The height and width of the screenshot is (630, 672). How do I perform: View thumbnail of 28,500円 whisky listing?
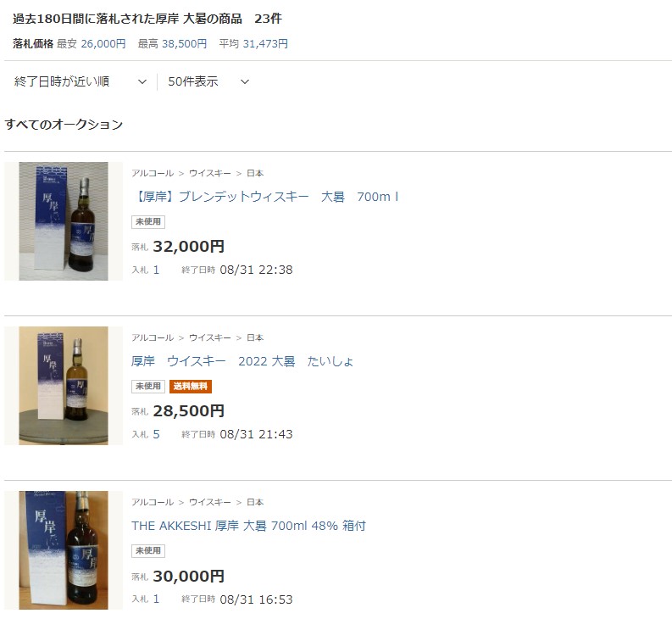(x=64, y=386)
